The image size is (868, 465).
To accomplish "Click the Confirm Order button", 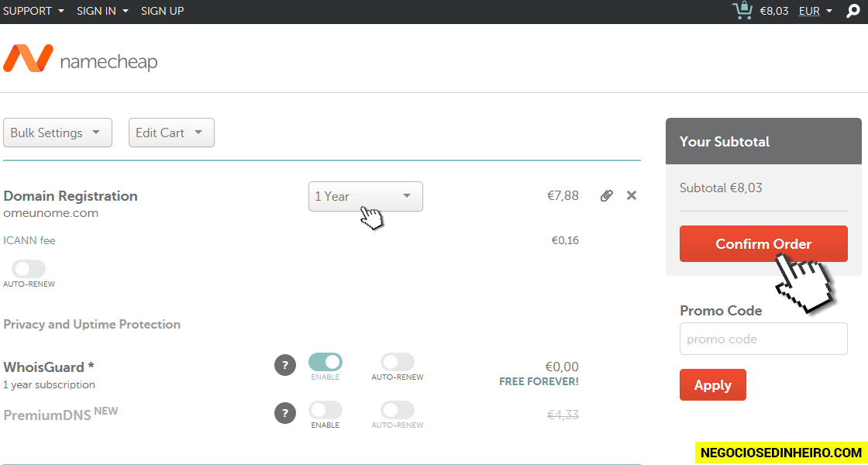I will 763,243.
